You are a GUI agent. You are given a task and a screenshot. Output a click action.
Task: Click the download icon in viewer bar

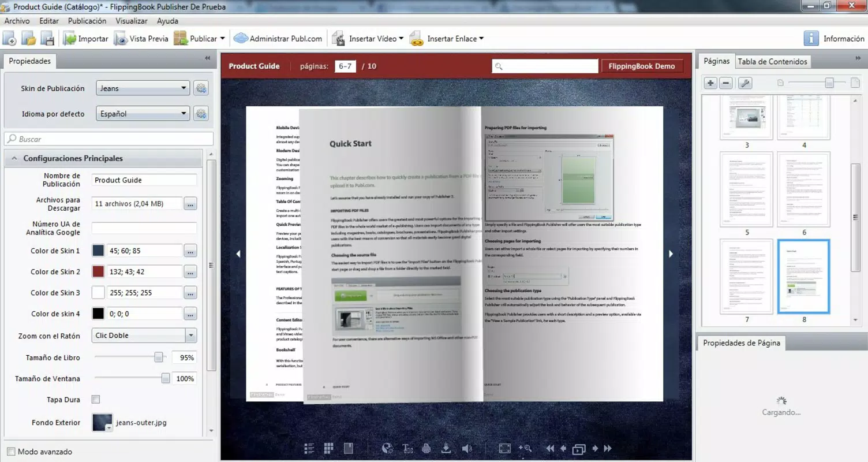[x=446, y=448]
